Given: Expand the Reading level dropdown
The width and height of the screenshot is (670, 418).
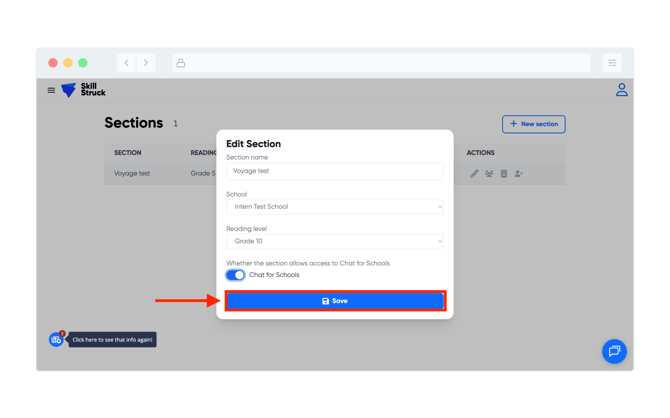Looking at the screenshot, I should click(334, 241).
